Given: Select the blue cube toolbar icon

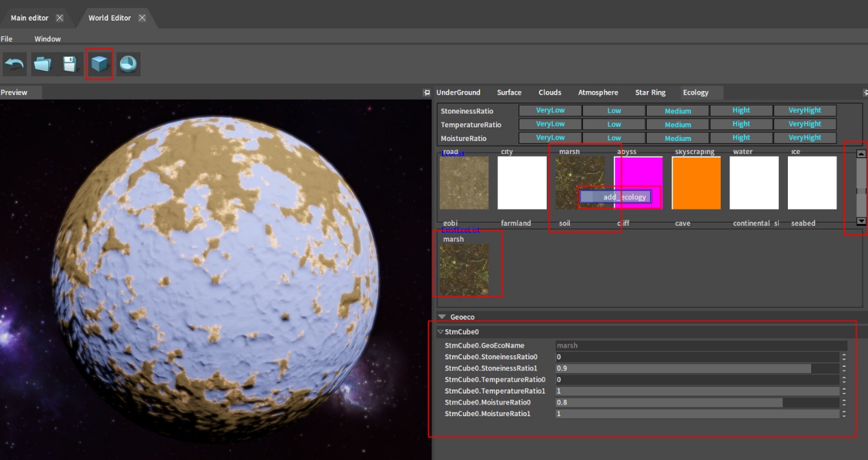Looking at the screenshot, I should 99,64.
